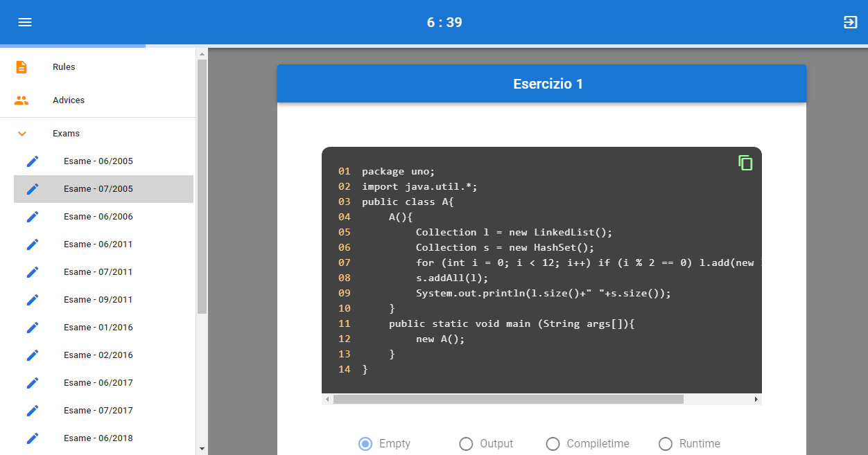Click pencil icon beside Esame - 06/2005
This screenshot has height=455, width=868.
33,161
